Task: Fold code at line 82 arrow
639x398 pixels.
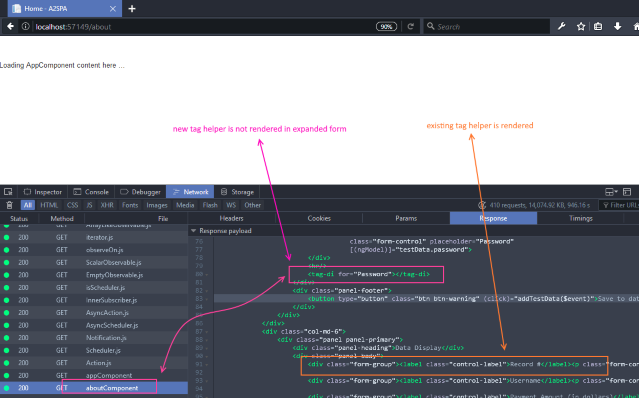Action: [x=207, y=291]
